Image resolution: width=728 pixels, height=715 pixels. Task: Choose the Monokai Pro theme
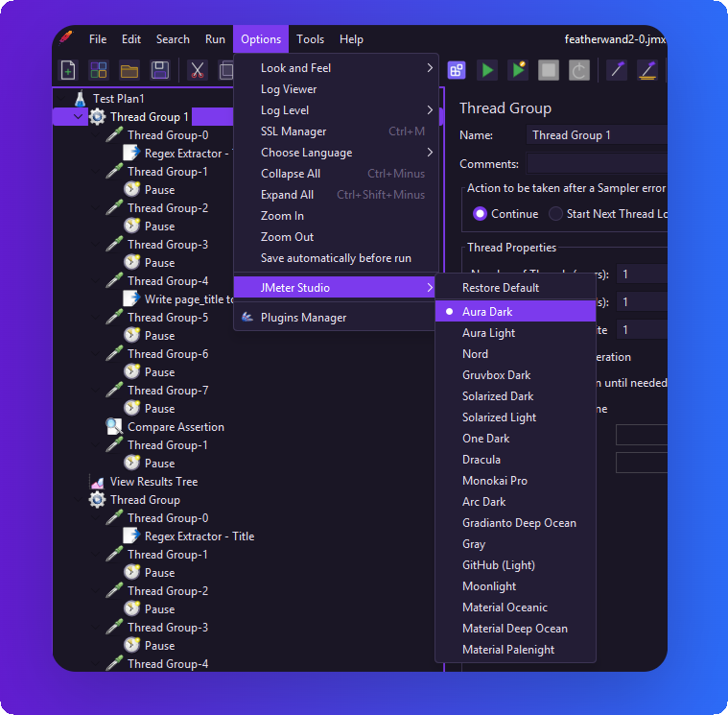click(x=515, y=481)
